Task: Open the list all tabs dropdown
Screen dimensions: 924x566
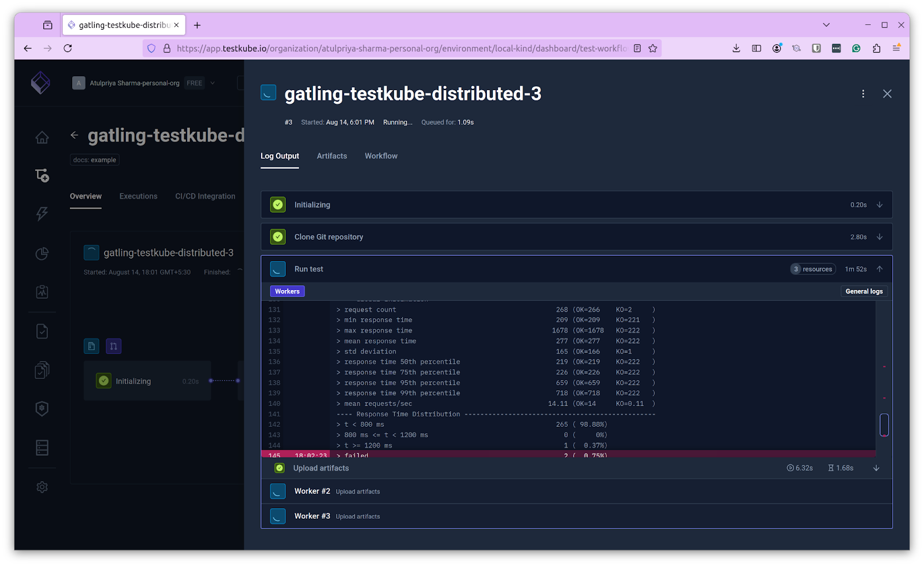Action: (x=826, y=25)
